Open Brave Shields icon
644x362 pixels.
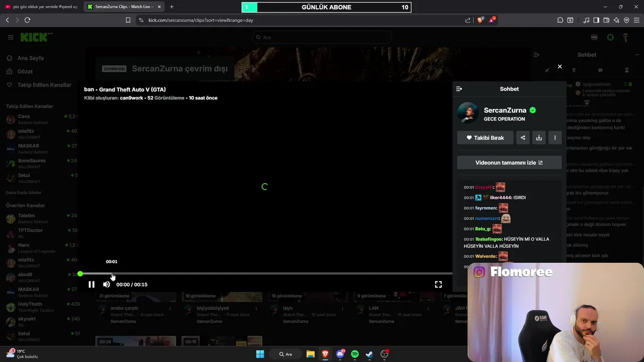[480, 20]
